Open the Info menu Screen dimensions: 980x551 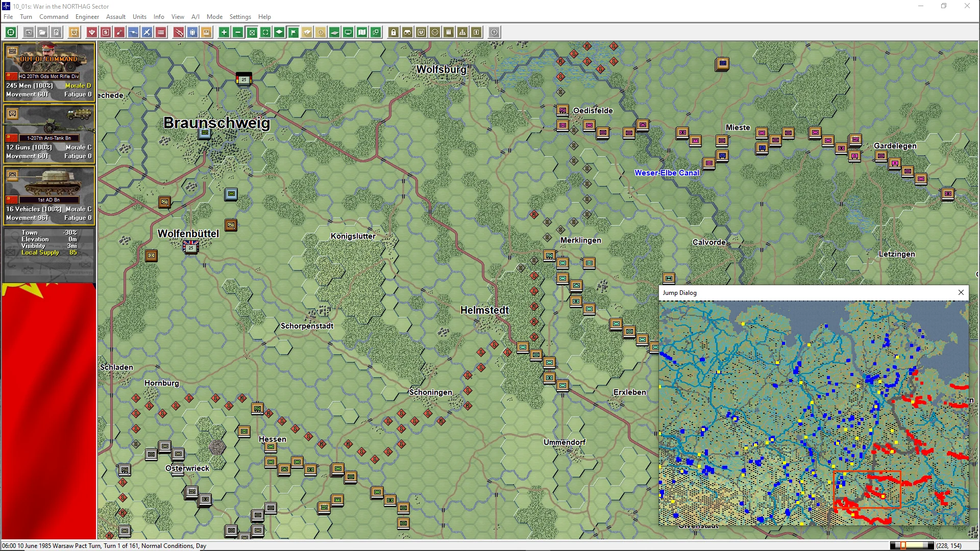[x=159, y=17]
